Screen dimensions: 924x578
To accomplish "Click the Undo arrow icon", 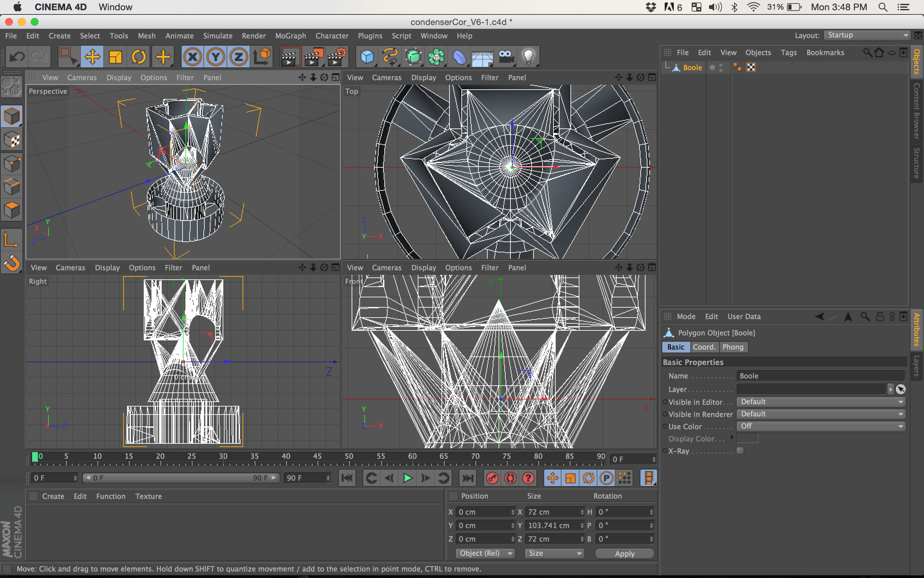I will coord(17,57).
